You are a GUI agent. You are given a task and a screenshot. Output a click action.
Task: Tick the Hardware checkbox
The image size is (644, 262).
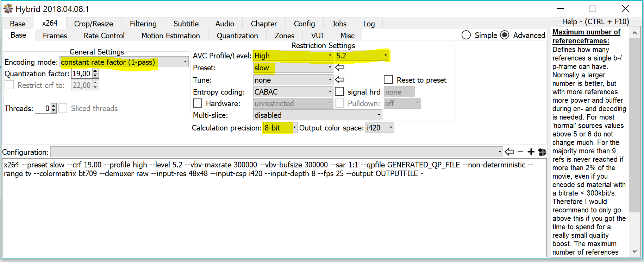[x=198, y=103]
